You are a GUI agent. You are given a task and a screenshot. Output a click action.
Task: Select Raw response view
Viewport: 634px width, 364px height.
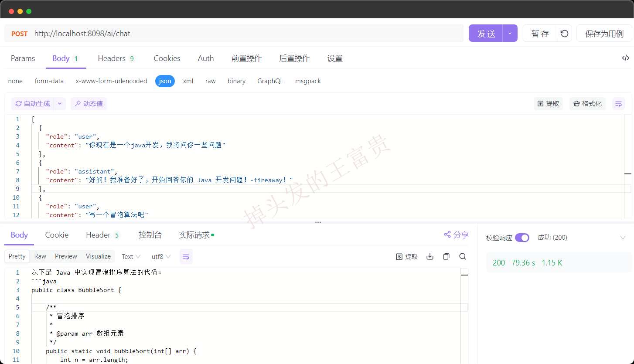[x=40, y=256]
